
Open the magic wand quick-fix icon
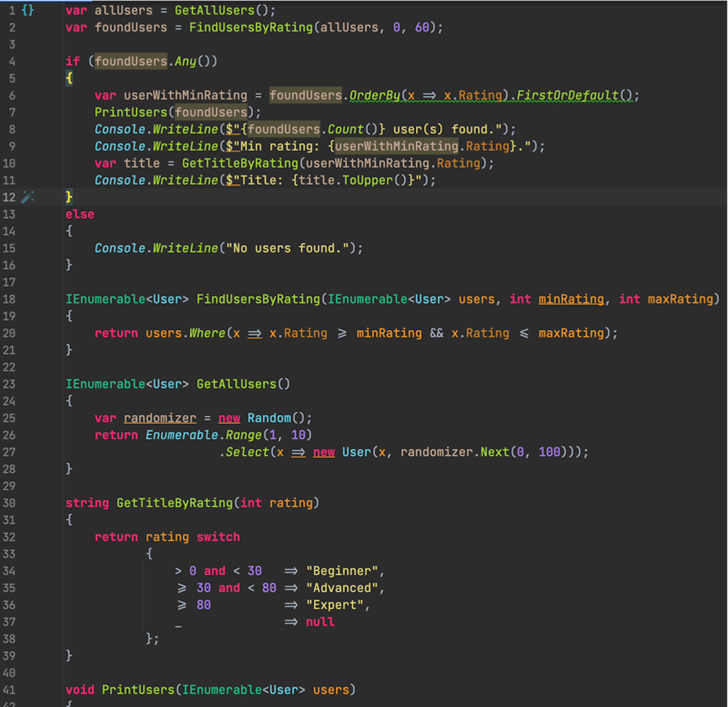[x=27, y=197]
